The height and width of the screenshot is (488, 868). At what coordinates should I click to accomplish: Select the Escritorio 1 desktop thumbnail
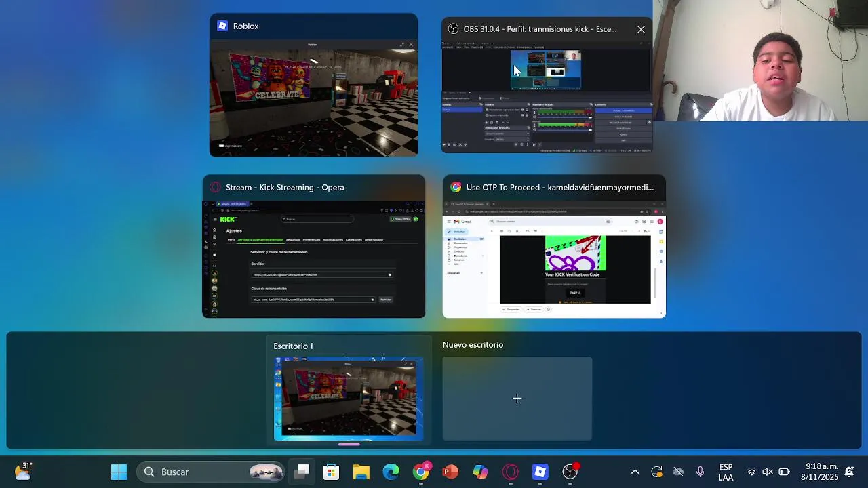(349, 399)
